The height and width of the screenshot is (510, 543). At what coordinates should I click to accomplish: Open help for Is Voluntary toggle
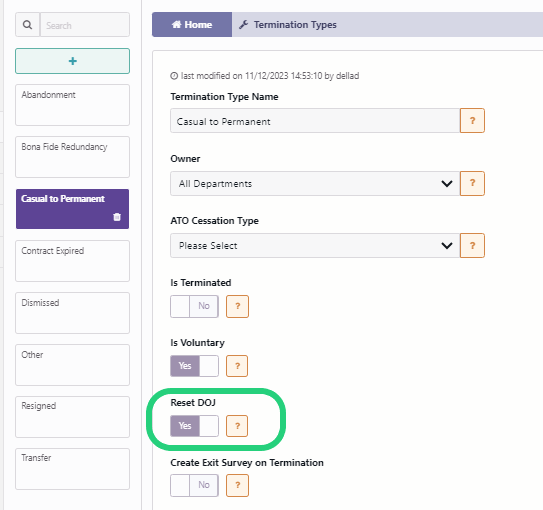point(237,366)
